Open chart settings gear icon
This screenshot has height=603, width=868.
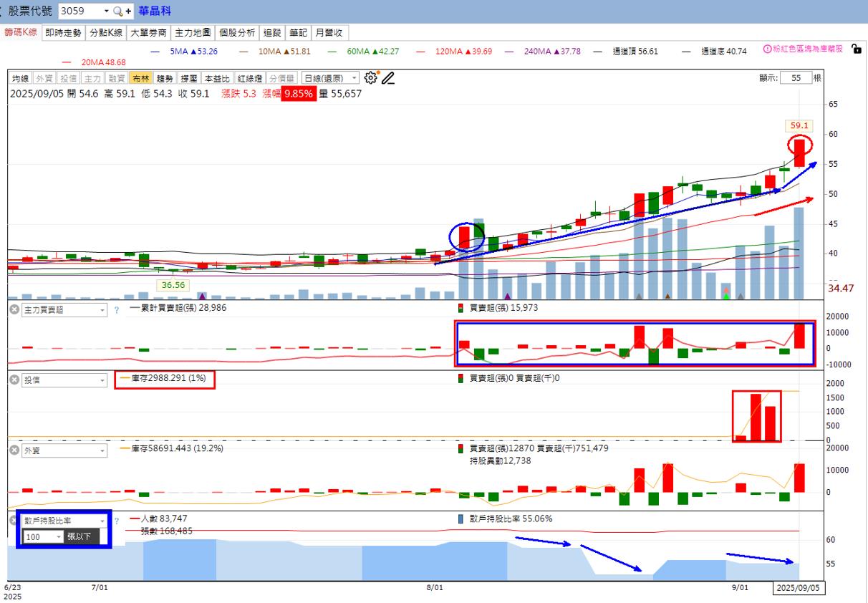(370, 78)
